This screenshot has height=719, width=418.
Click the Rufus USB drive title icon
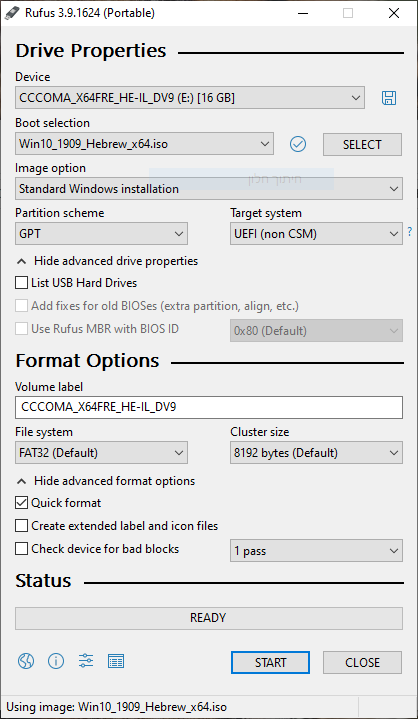click(11, 13)
